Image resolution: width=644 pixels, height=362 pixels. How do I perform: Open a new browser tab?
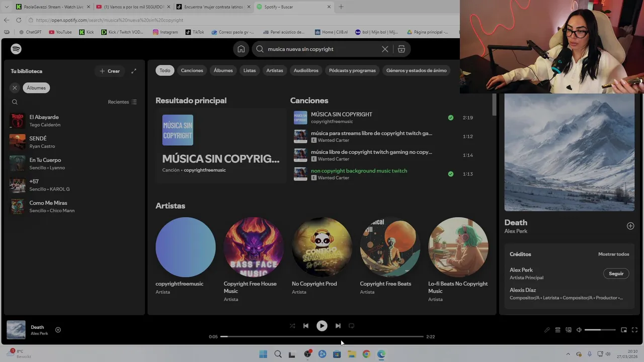[x=341, y=7]
